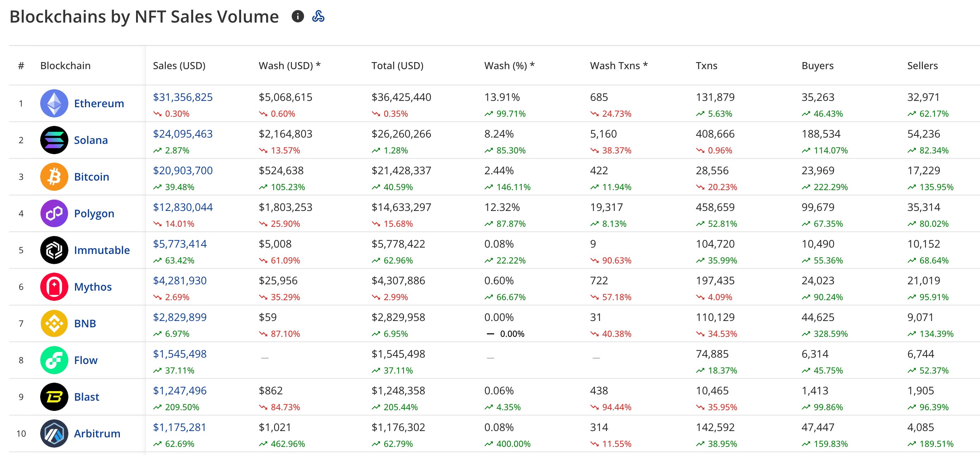Click the Solana logo icon
The width and height of the screenshot is (980, 455).
54,140
